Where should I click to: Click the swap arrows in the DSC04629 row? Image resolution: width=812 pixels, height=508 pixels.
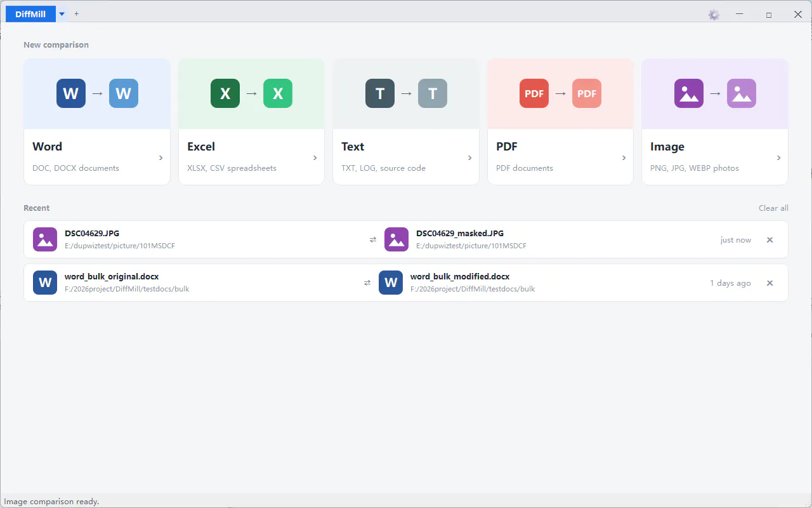(x=373, y=239)
